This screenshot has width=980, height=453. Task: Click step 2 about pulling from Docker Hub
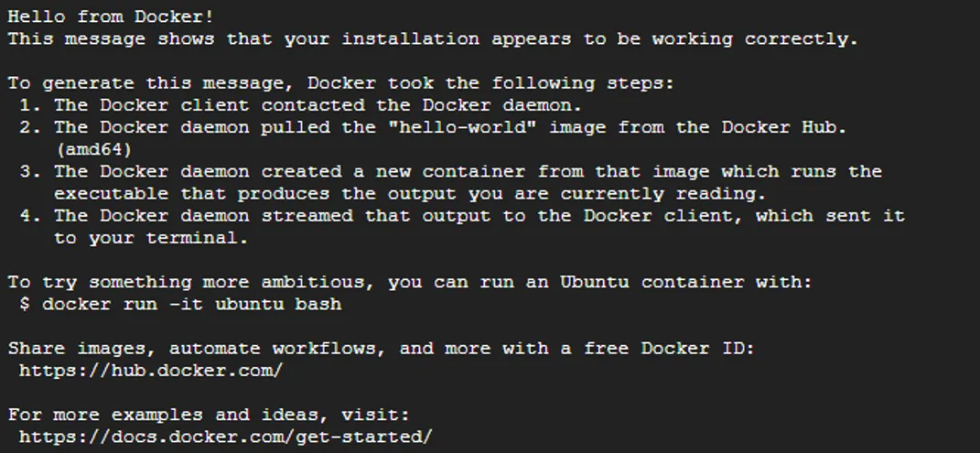click(433, 127)
